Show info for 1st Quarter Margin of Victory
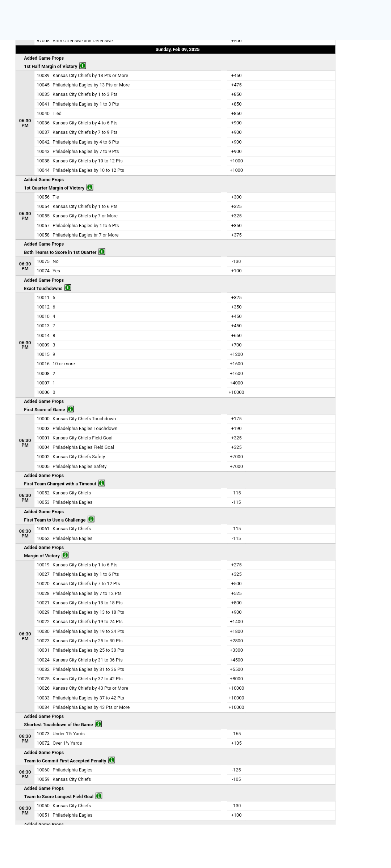The width and height of the screenshot is (391, 868). point(90,187)
